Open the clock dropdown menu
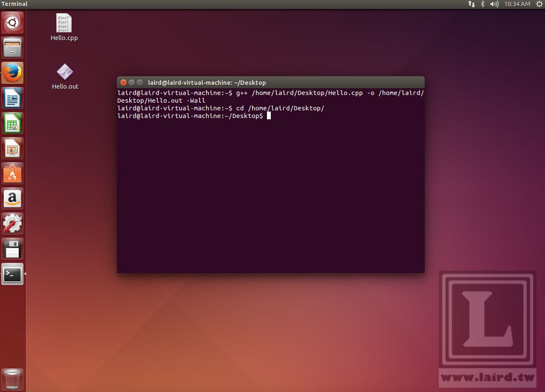This screenshot has height=392, width=545. [518, 4]
